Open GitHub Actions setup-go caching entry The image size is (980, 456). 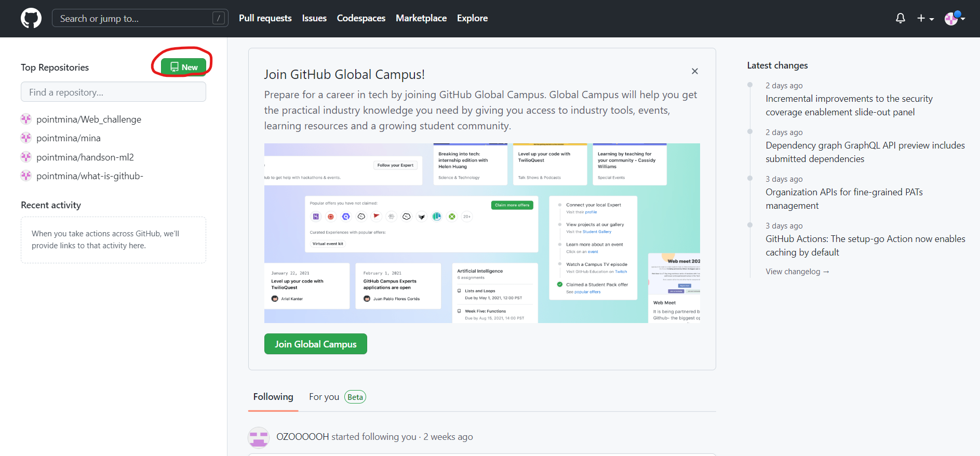pyautogui.click(x=865, y=246)
